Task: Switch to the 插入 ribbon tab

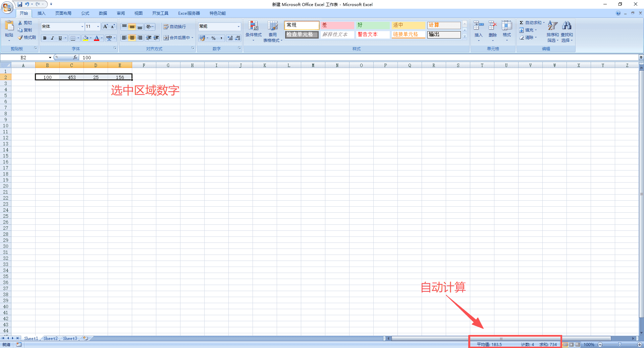Action: click(x=41, y=13)
